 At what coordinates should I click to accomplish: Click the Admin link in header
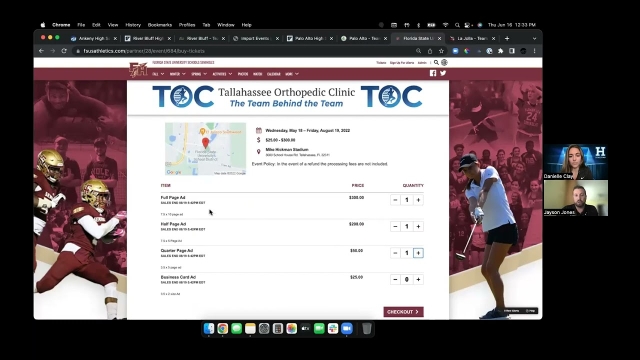422,63
